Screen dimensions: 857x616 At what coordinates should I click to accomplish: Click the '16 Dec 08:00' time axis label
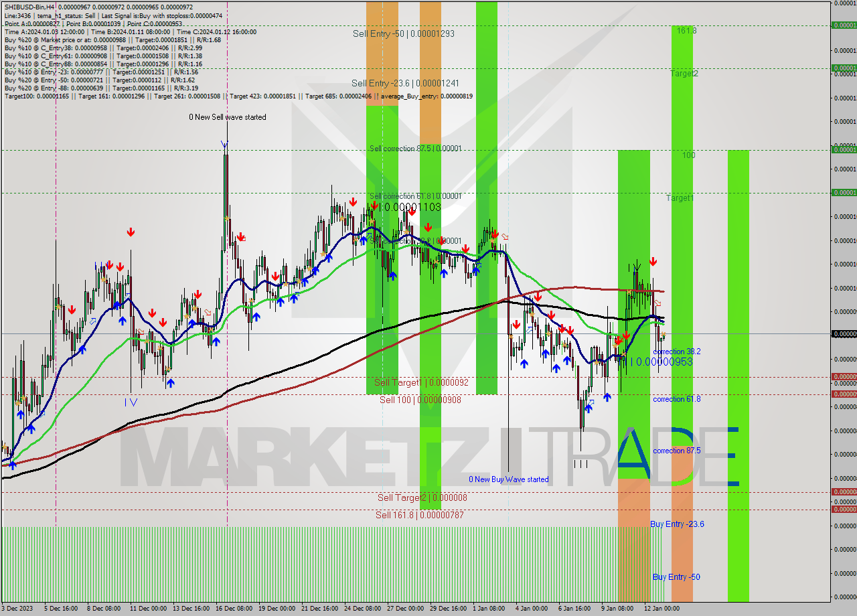coord(236,609)
